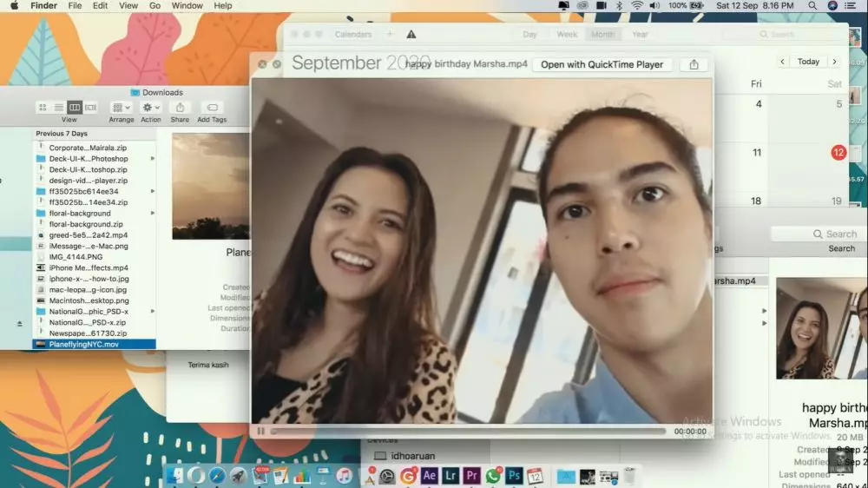Open After Effects from the dock
The height and width of the screenshot is (488, 868).
(429, 476)
